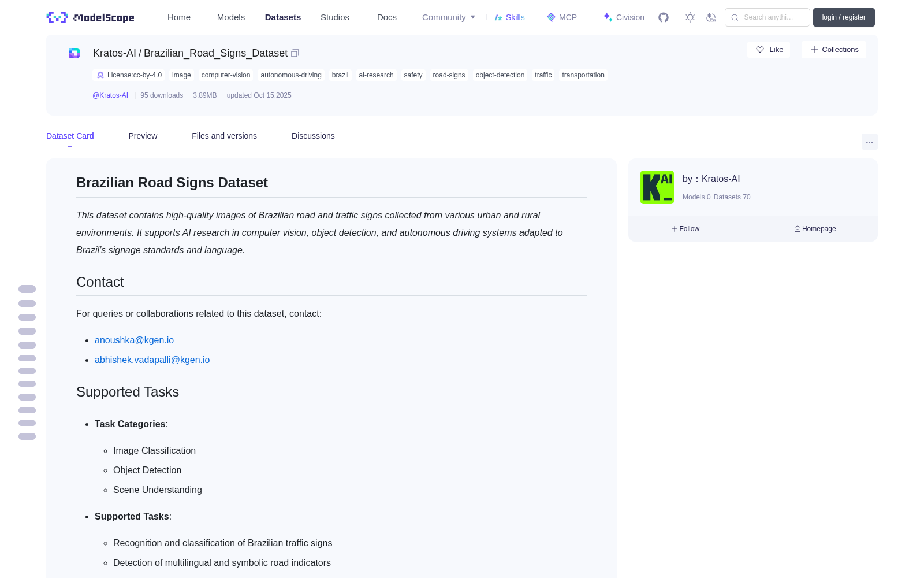Click the object-detection tag

click(500, 75)
